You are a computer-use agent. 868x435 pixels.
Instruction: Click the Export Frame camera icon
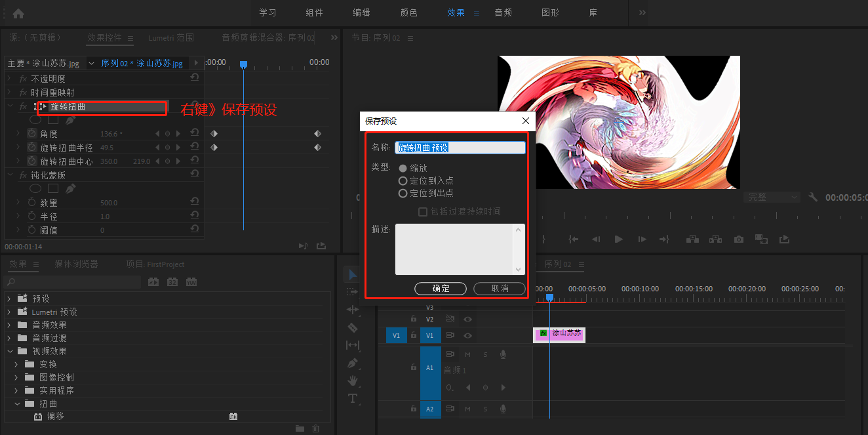tap(739, 239)
